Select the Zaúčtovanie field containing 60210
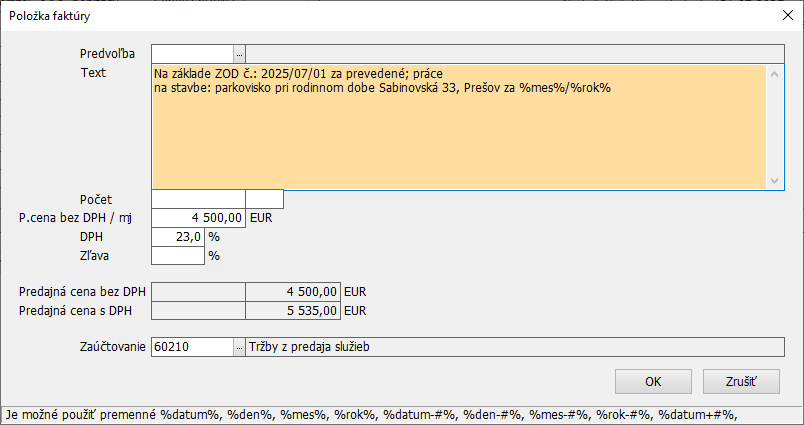This screenshot has width=804, height=425. 191,347
